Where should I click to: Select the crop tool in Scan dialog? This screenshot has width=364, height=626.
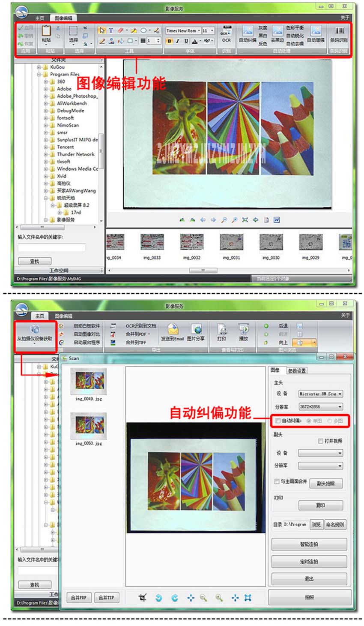pos(142,596)
